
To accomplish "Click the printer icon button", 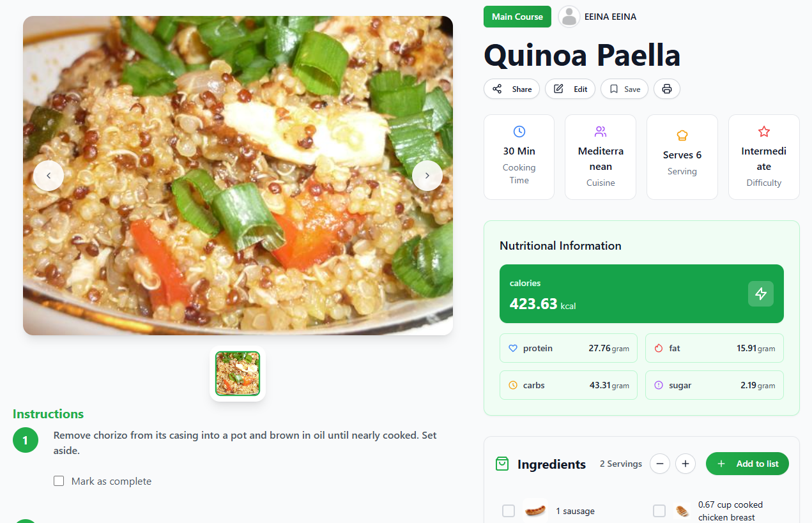I will [x=667, y=89].
